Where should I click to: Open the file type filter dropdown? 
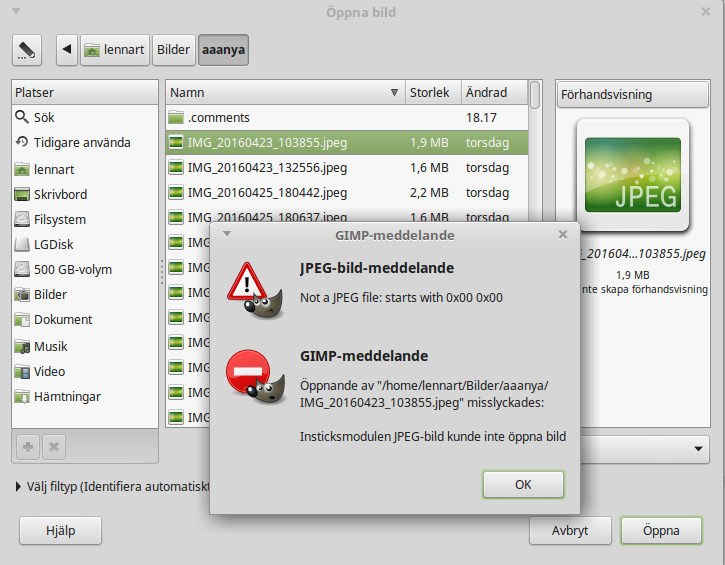point(645,448)
